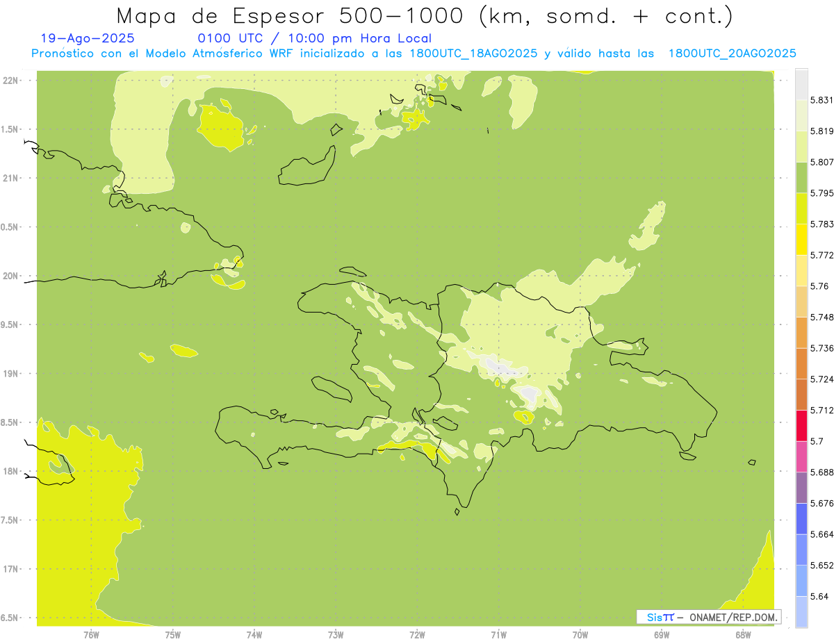The height and width of the screenshot is (644, 834).
Task: Click the purple legend swatch between 5.676 and 5.688
Action: [x=801, y=488]
